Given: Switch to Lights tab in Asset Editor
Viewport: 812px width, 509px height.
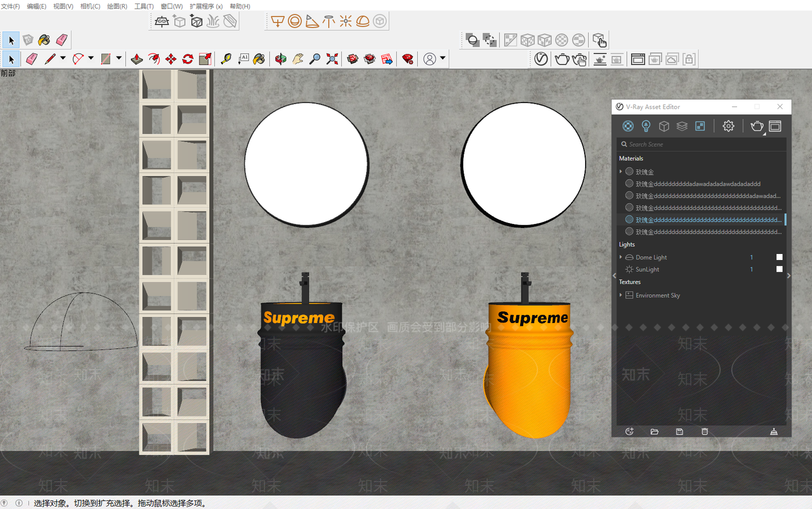Looking at the screenshot, I should 646,126.
